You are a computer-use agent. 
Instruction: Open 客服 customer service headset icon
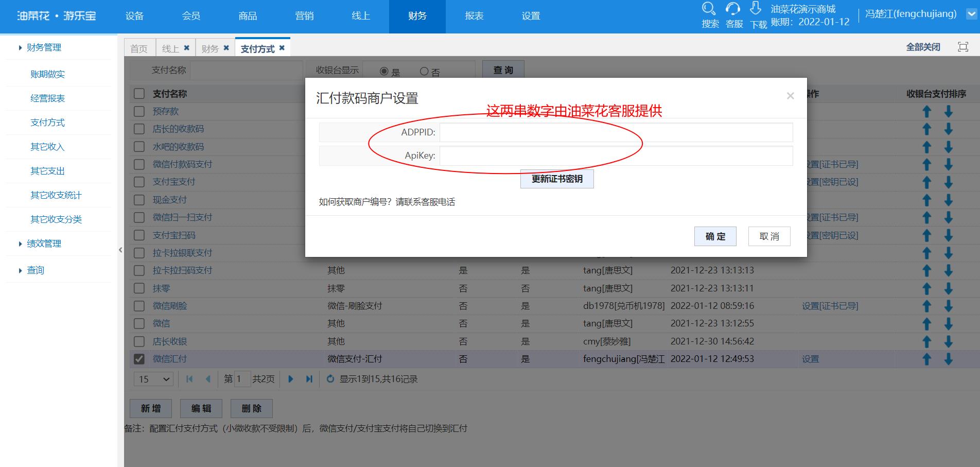click(733, 9)
